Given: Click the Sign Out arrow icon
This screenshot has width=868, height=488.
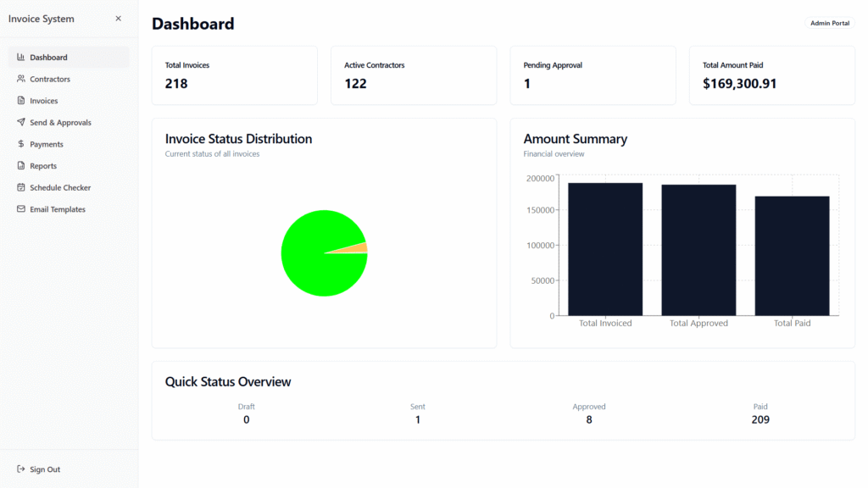Looking at the screenshot, I should point(21,469).
